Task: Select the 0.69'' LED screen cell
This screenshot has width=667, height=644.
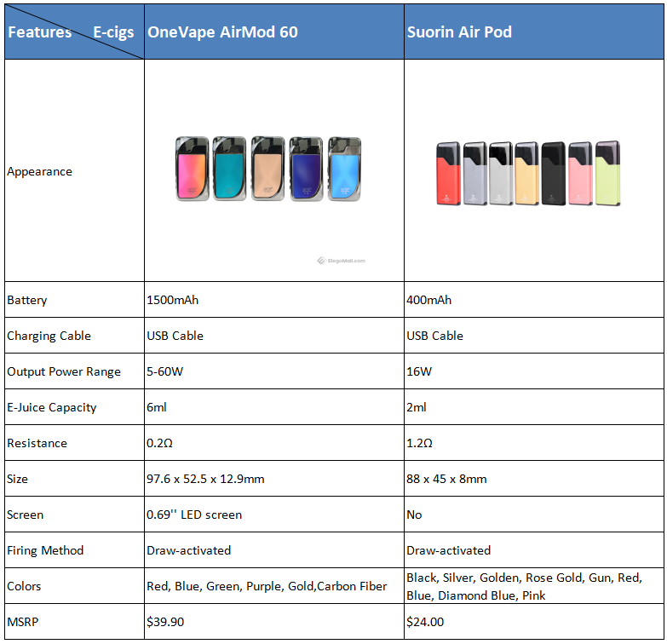Action: tap(274, 514)
